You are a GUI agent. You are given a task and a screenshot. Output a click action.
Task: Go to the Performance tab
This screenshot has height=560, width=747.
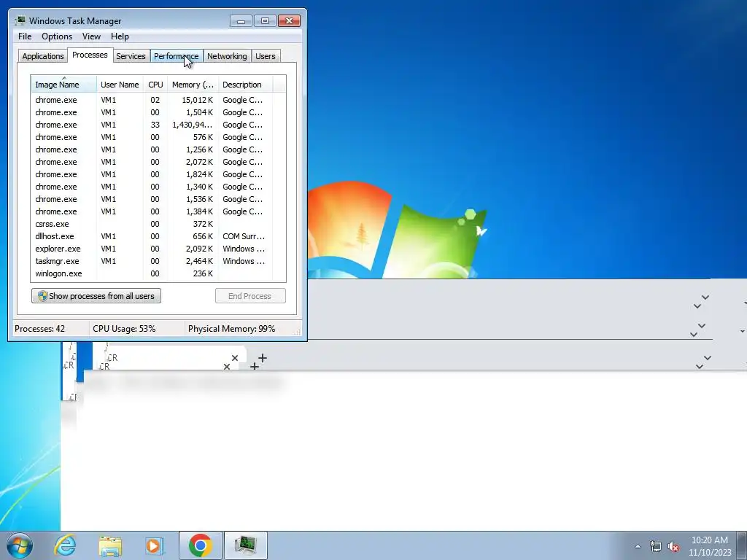coord(176,56)
